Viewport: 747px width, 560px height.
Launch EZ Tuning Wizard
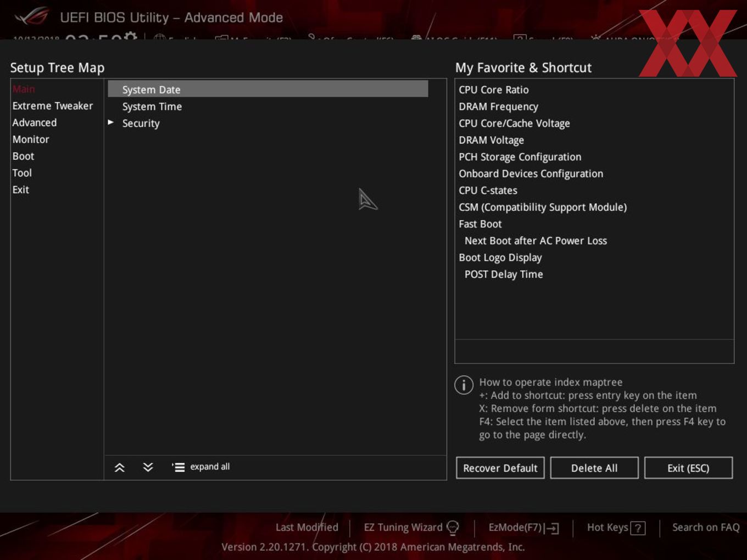[x=403, y=528]
